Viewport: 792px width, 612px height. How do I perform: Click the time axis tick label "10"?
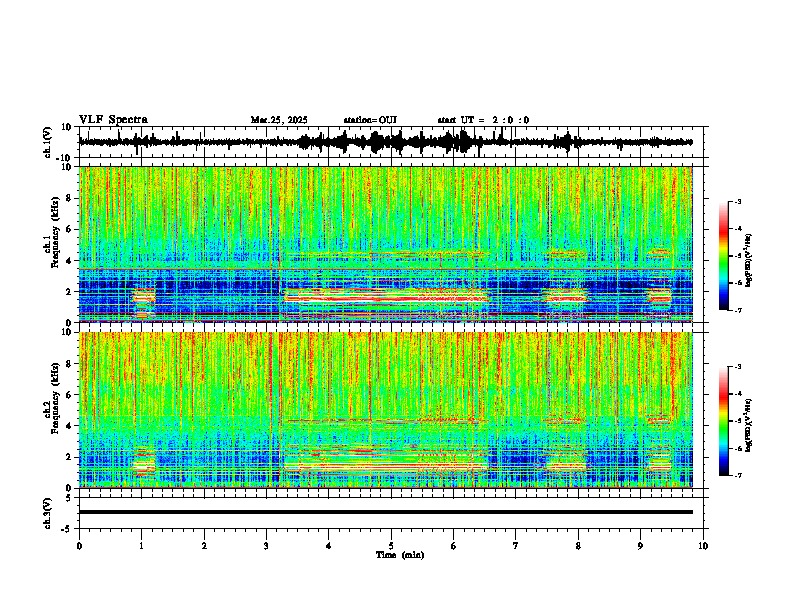(x=703, y=546)
